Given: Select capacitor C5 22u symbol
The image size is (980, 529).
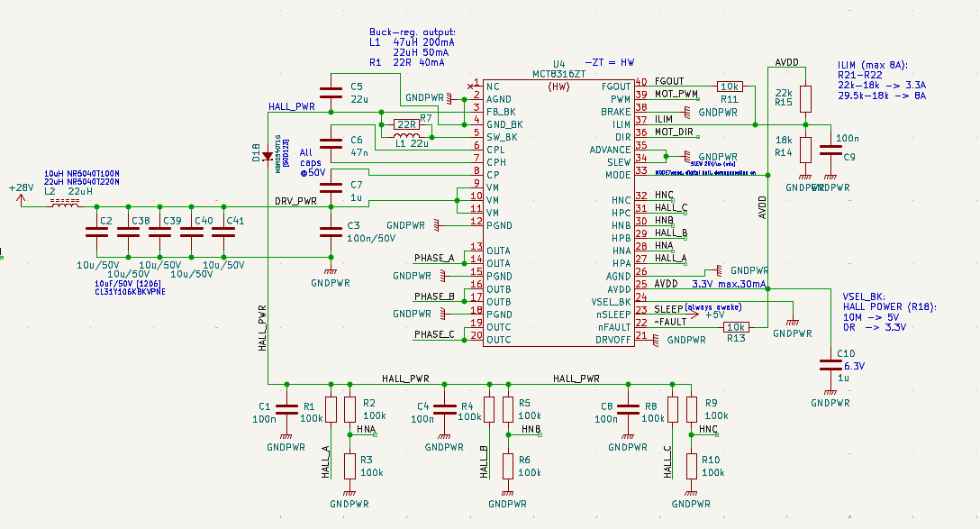Looking at the screenshot, I should tap(331, 93).
